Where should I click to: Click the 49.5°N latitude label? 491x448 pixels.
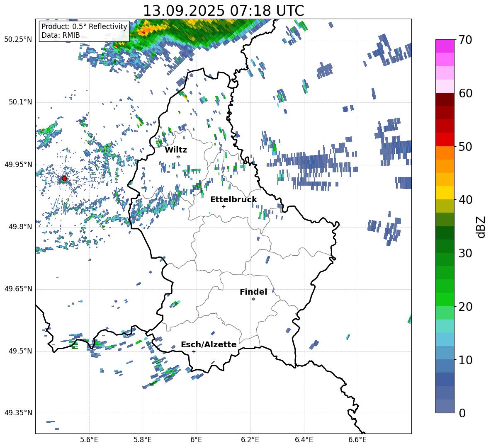click(x=20, y=351)
